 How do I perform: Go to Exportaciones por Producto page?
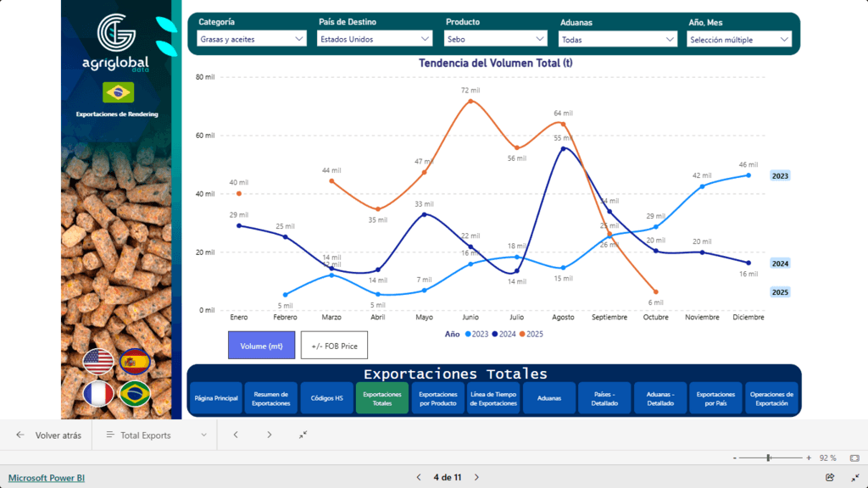[437, 398]
